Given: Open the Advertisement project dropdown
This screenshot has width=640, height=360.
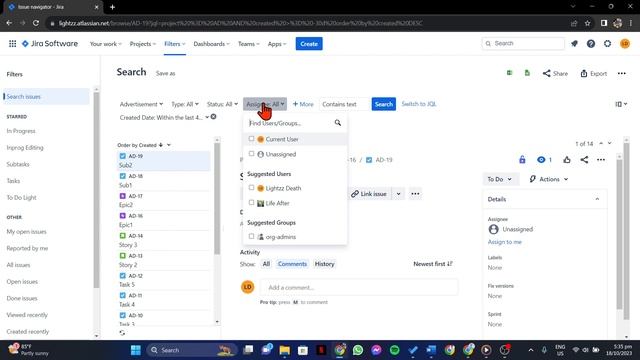Looking at the screenshot, I should point(141,104).
